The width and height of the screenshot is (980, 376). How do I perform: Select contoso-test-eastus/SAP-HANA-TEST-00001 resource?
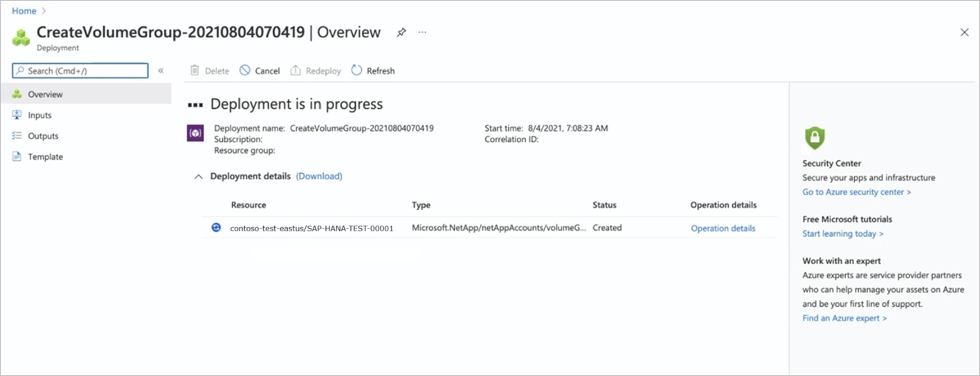click(x=311, y=228)
